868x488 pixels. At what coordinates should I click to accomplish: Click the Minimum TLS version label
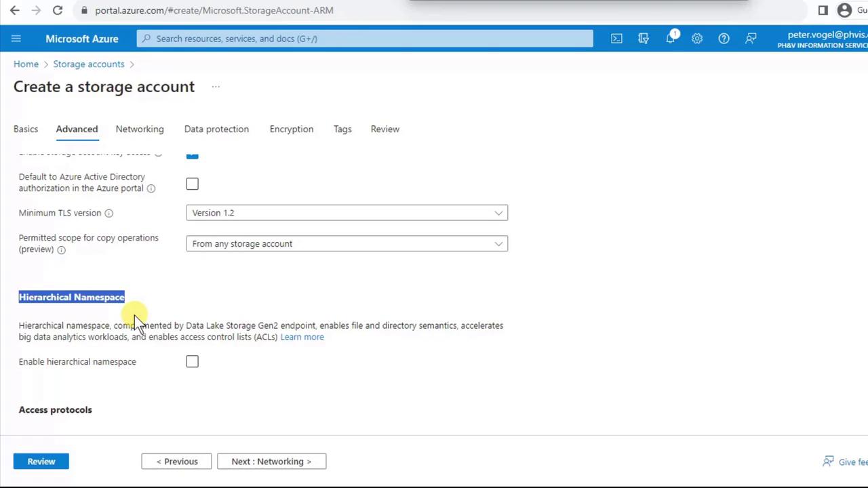pos(60,213)
